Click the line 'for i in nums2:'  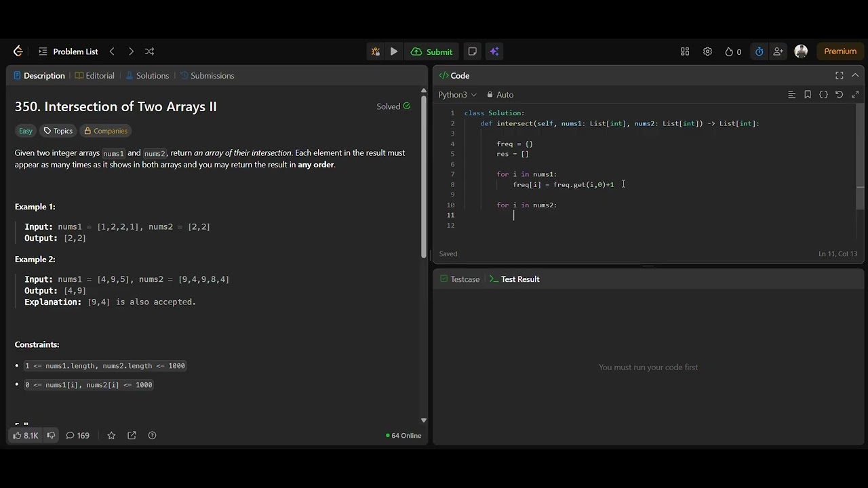(527, 205)
